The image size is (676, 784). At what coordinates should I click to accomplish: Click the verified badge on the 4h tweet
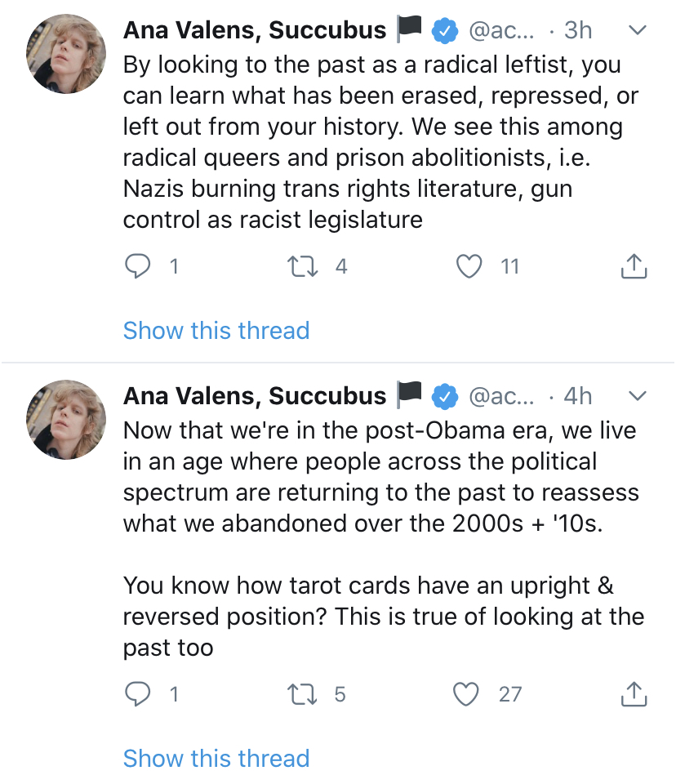pos(444,397)
